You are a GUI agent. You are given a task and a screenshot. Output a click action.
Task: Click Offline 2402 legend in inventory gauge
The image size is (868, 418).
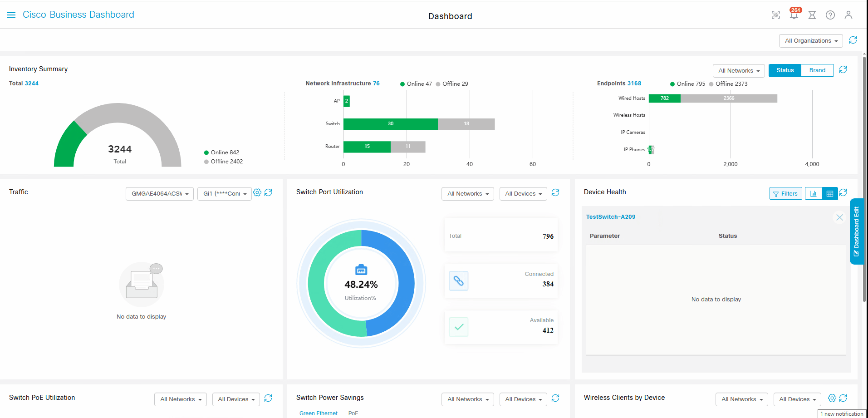click(x=223, y=162)
